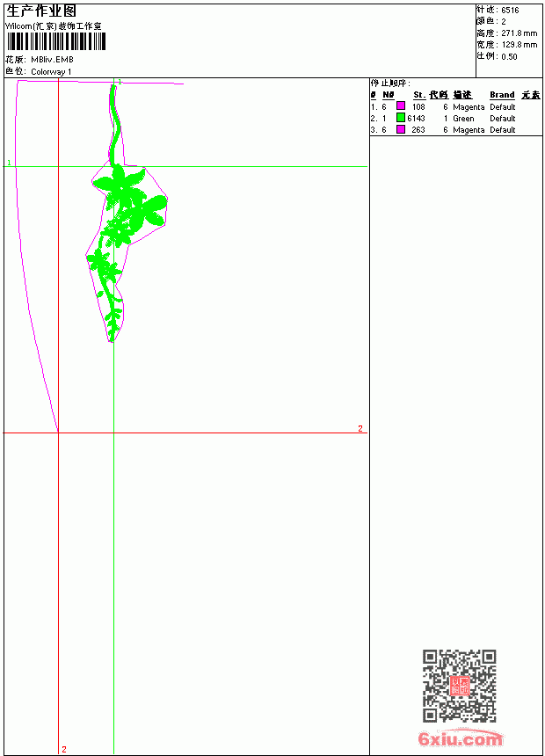Click the QR code image
545x756 pixels.
[460, 686]
